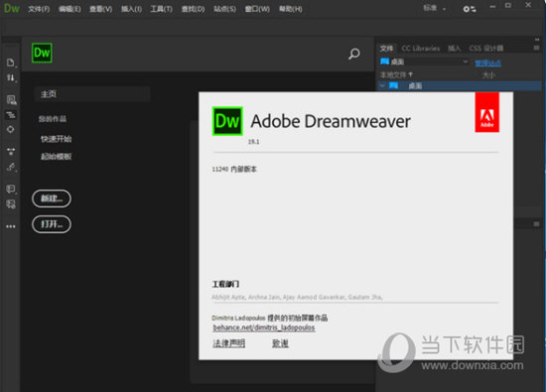The image size is (546, 392).
Task: Open the 查找(D) menu
Action: tap(193, 9)
